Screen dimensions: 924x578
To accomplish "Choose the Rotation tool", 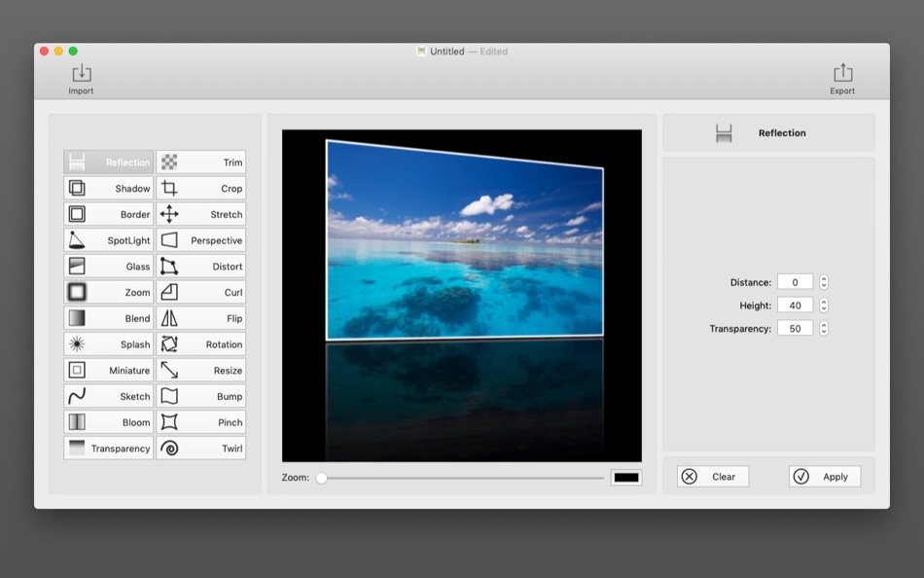I will 201,344.
